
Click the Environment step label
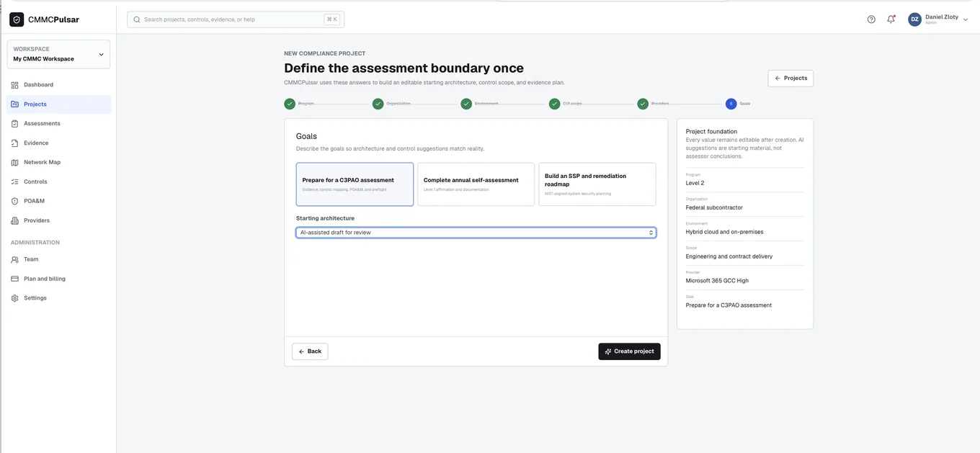click(x=486, y=104)
